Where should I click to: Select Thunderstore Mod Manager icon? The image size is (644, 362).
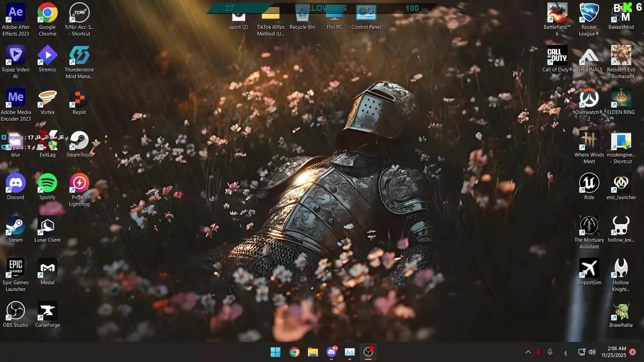[x=79, y=63]
